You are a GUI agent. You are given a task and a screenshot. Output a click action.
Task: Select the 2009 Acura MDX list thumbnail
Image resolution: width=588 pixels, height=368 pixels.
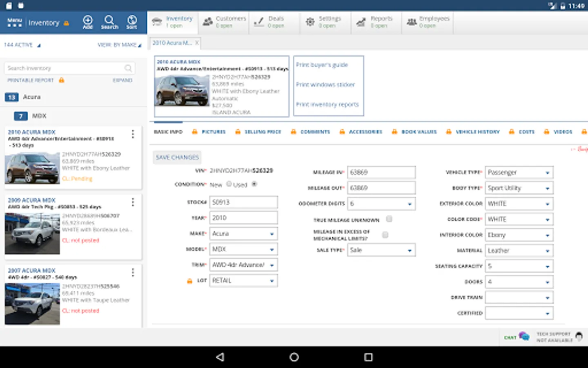(x=32, y=233)
